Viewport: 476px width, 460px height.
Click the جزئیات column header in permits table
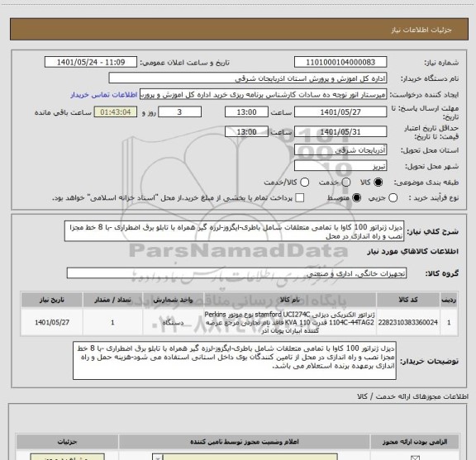68,442
